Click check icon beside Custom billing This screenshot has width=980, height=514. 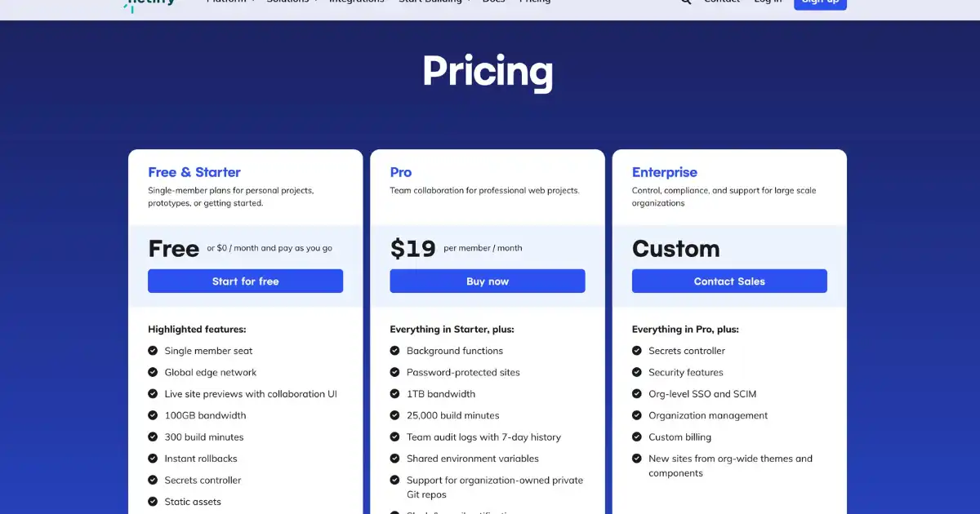click(x=637, y=437)
